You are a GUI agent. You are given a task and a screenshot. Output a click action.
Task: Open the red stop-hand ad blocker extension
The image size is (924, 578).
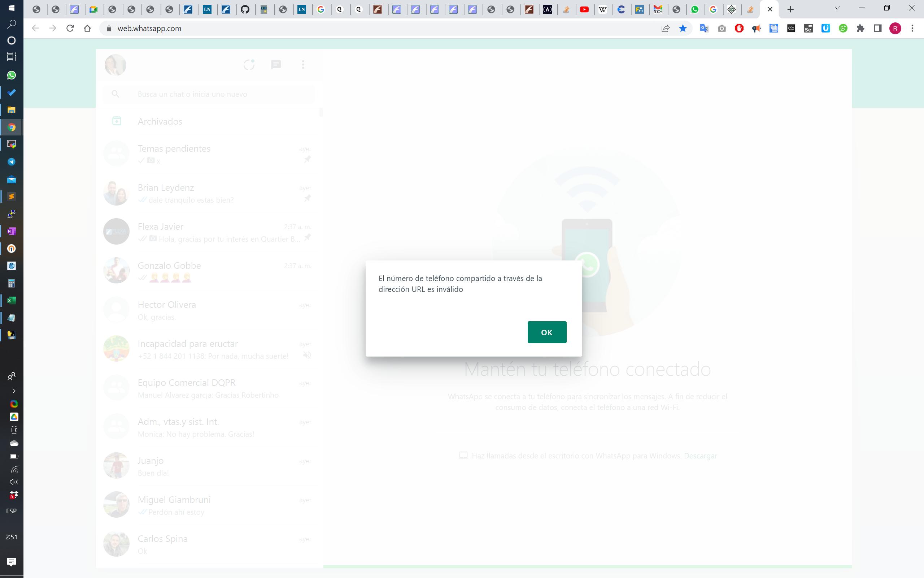[x=739, y=28]
